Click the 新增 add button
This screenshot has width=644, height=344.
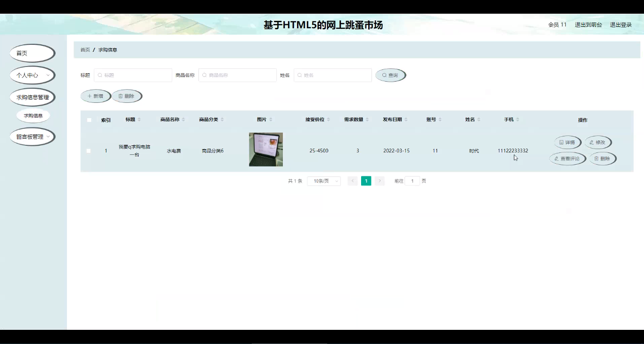(x=96, y=96)
